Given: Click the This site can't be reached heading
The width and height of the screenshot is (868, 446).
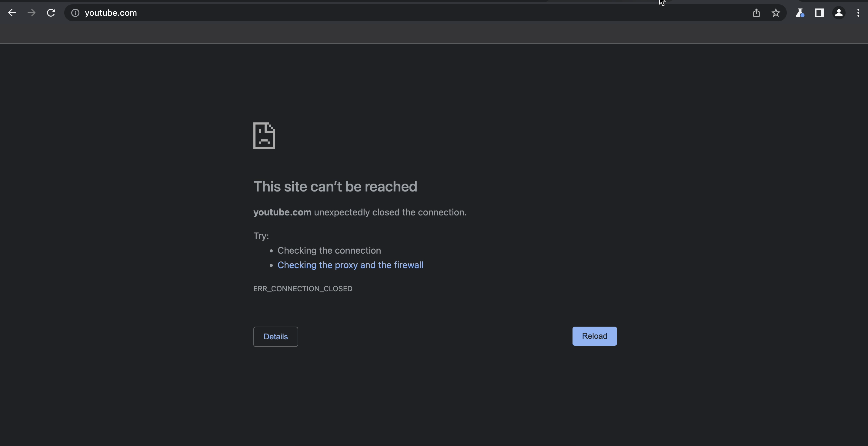Looking at the screenshot, I should (x=335, y=186).
